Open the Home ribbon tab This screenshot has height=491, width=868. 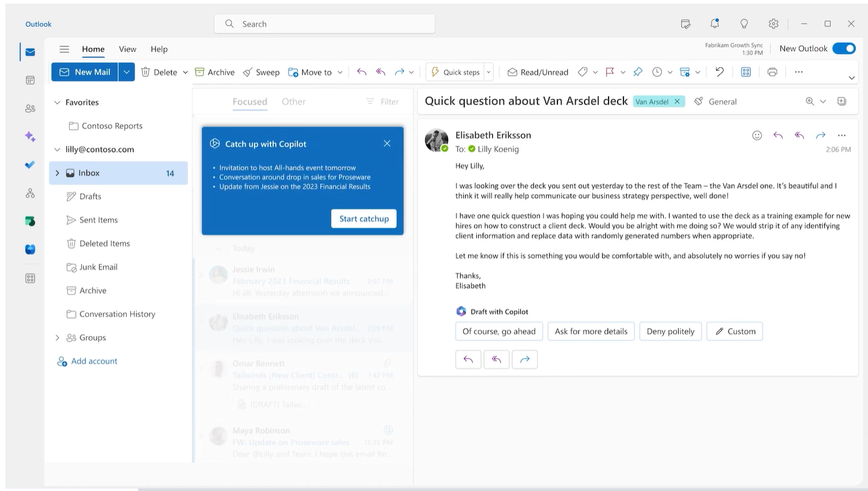(x=93, y=49)
